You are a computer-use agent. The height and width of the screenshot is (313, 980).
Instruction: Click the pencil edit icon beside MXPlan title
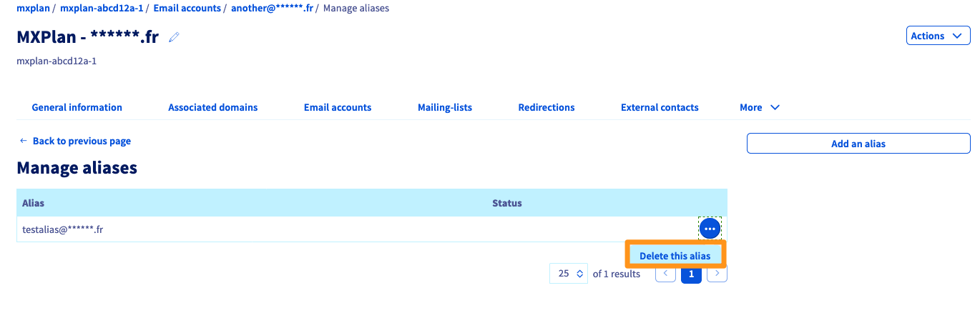[174, 37]
